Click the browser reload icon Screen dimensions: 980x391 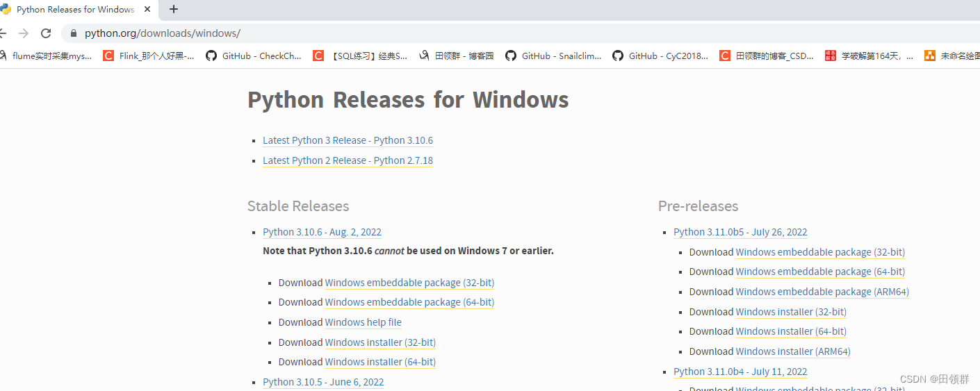[46, 33]
